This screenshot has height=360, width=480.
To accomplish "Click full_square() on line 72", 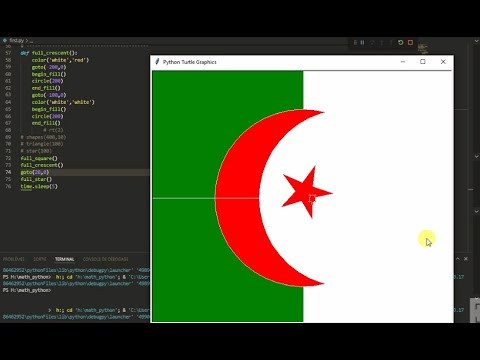I will (x=39, y=158).
